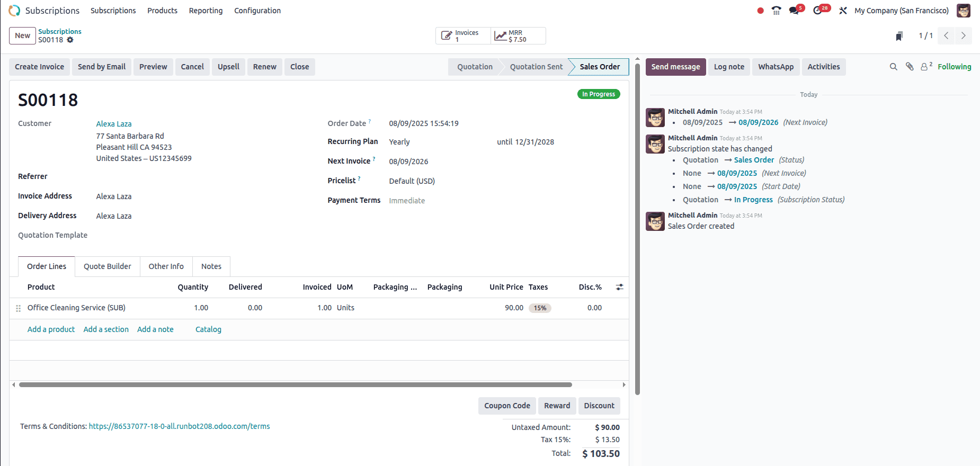Image resolution: width=980 pixels, height=466 pixels.
Task: Click the WhatsApp button
Action: pyautogui.click(x=776, y=67)
